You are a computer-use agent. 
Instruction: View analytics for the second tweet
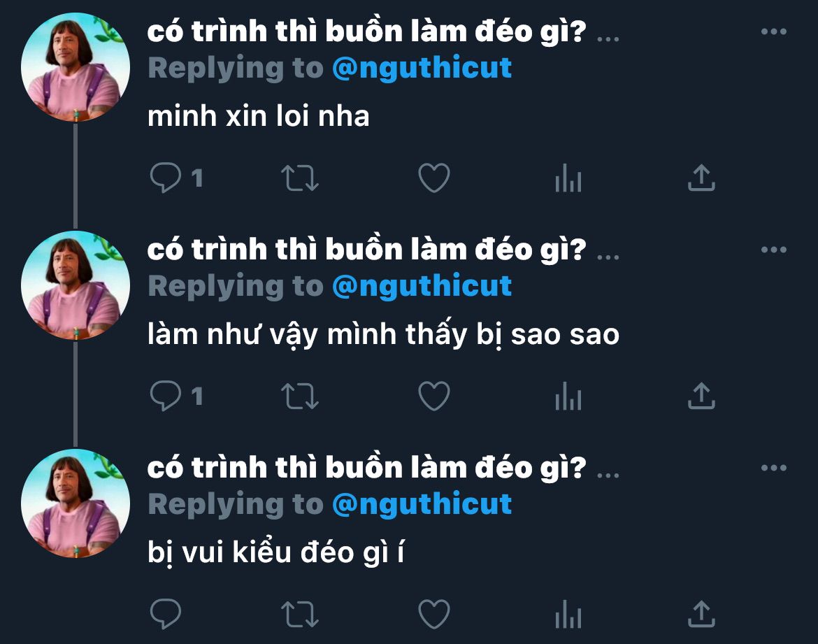point(568,396)
